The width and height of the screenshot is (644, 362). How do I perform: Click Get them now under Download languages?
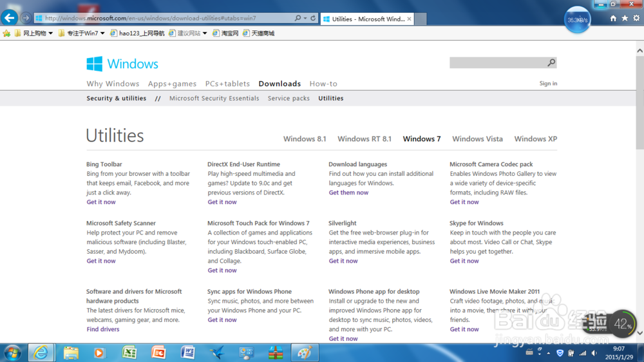[x=348, y=193]
